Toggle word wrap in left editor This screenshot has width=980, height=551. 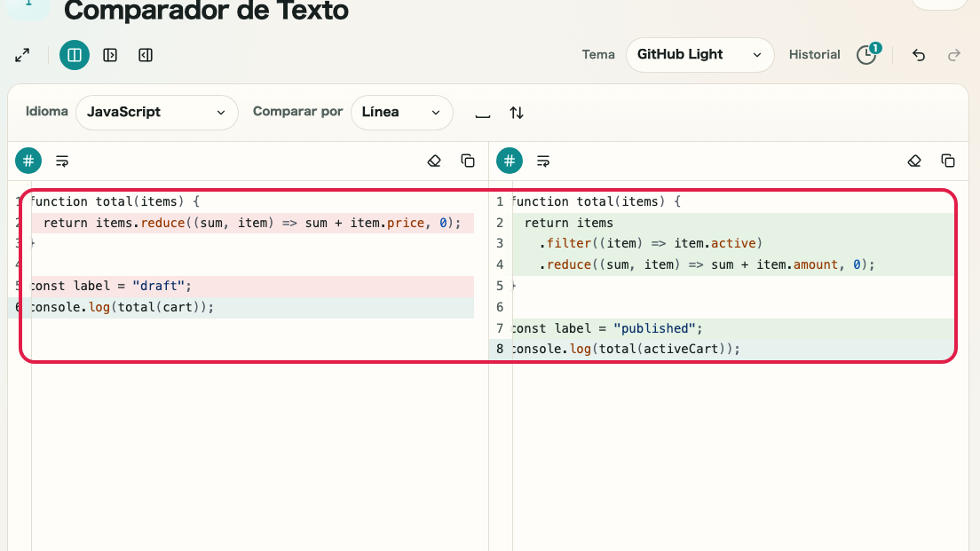click(x=62, y=161)
